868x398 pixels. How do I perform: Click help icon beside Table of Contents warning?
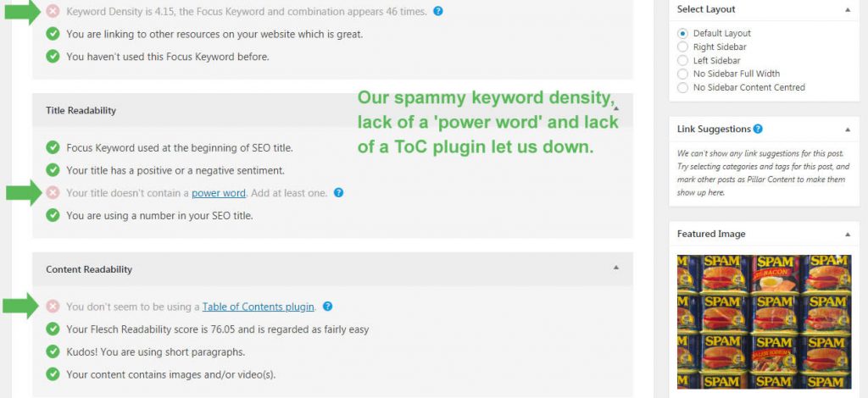coord(328,307)
